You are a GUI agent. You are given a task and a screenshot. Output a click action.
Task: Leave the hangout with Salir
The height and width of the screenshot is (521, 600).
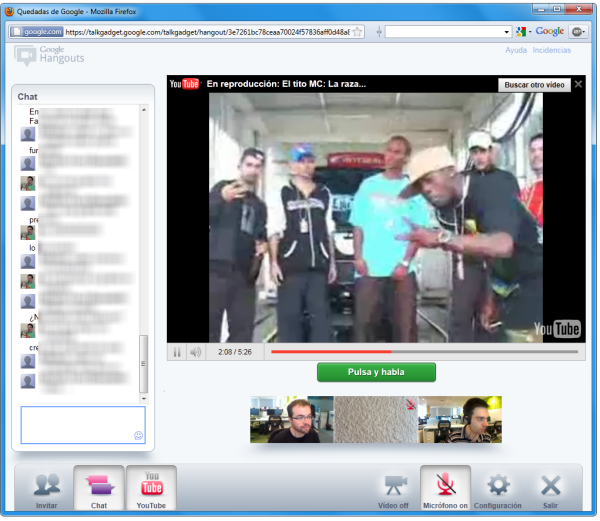551,491
